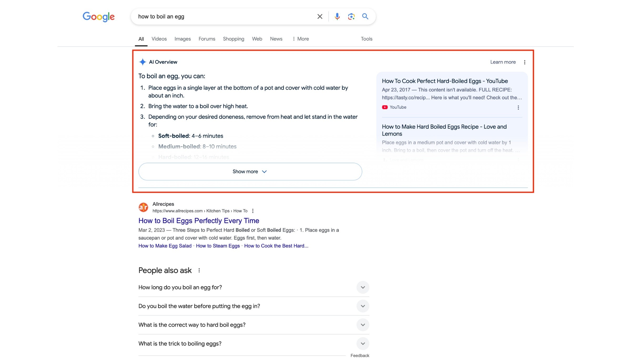The width and height of the screenshot is (631, 364).
Task: Open People also ask three-dot menu
Action: coord(199,270)
